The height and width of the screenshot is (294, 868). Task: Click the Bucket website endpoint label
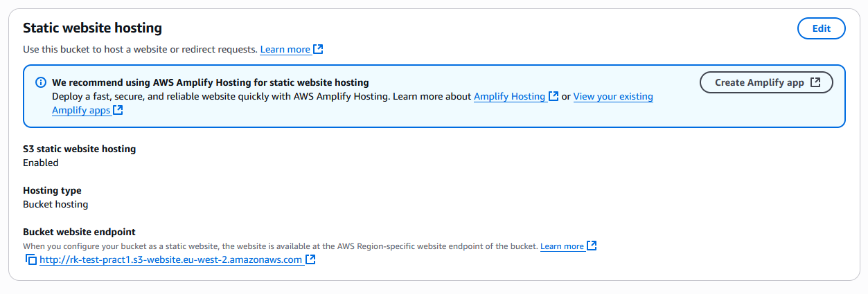click(x=79, y=232)
